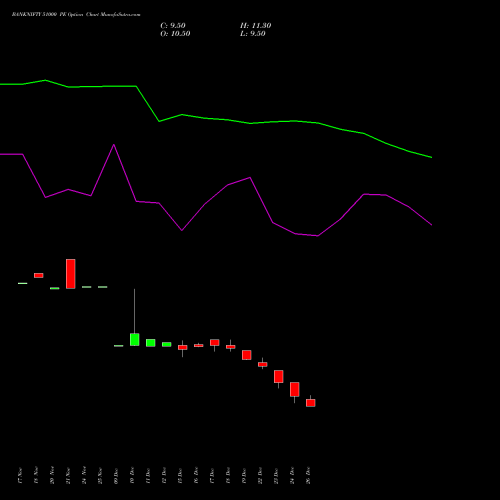Click the purple indicator line
The width and height of the screenshot is (500, 500).
pos(250,178)
